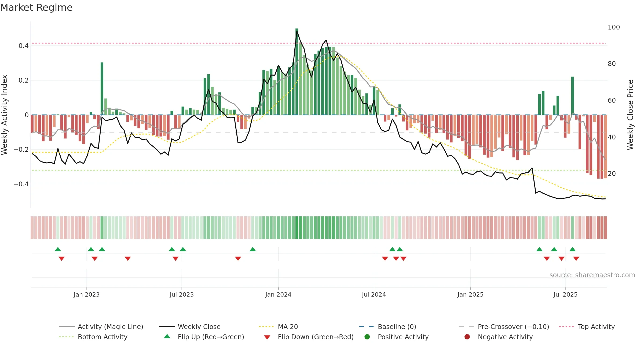Click the Weekly Close Price axis title

pos(630,115)
